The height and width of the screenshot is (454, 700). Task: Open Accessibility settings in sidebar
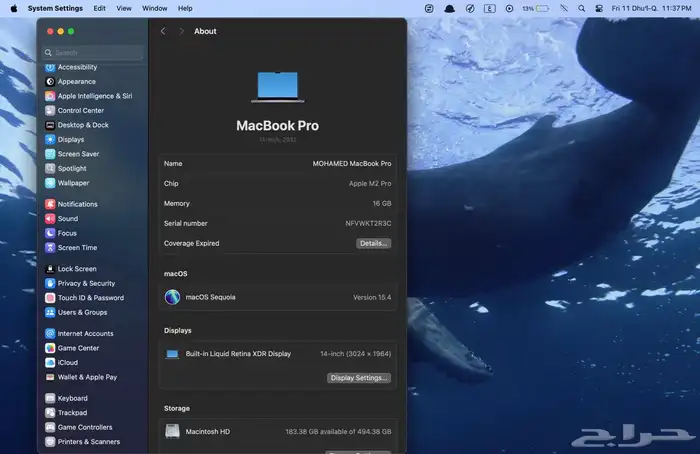(71, 67)
